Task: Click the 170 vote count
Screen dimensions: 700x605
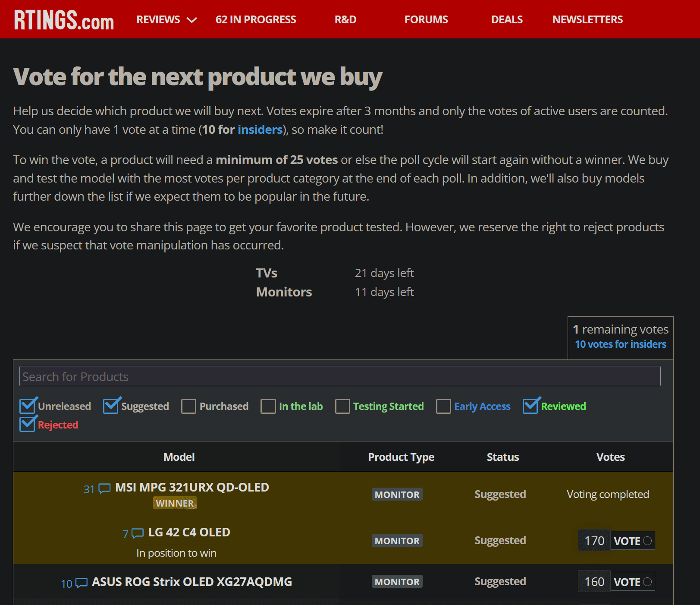Action: [594, 541]
